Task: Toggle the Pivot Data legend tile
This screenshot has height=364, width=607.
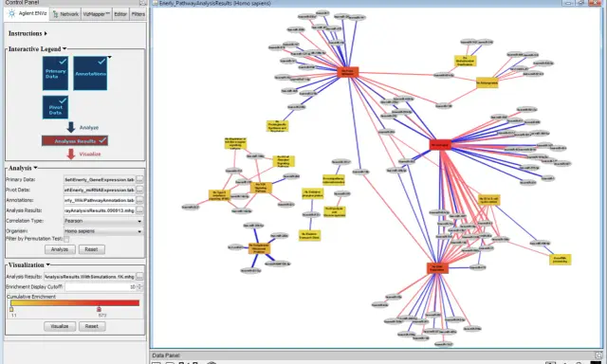Action: point(55,107)
